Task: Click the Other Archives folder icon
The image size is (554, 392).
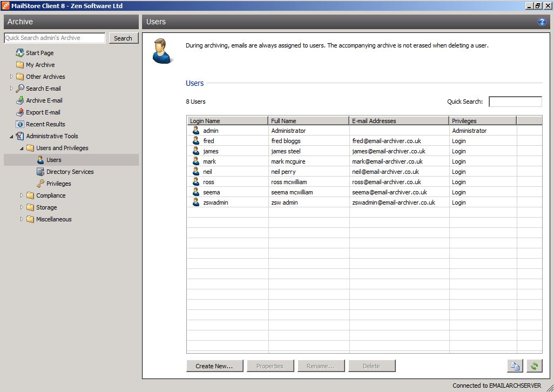Action: [20, 77]
